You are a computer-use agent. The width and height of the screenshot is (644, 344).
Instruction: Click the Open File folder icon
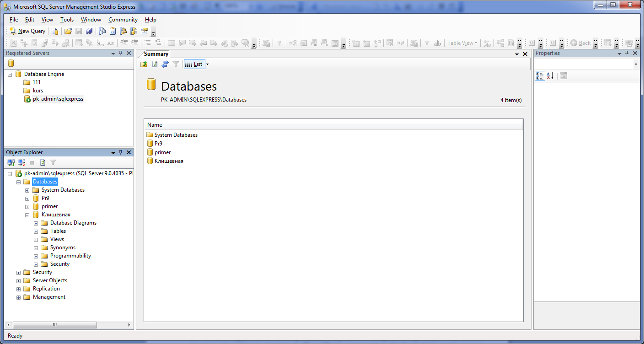click(x=68, y=31)
